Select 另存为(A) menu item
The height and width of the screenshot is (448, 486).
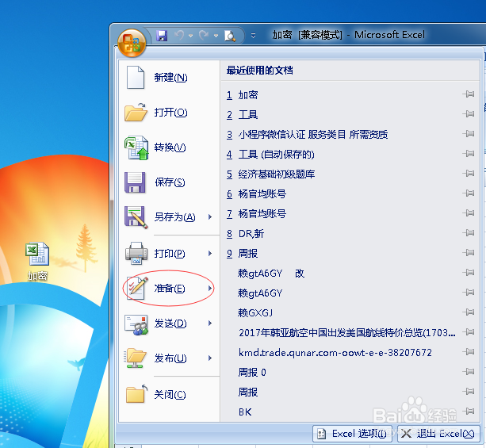169,217
